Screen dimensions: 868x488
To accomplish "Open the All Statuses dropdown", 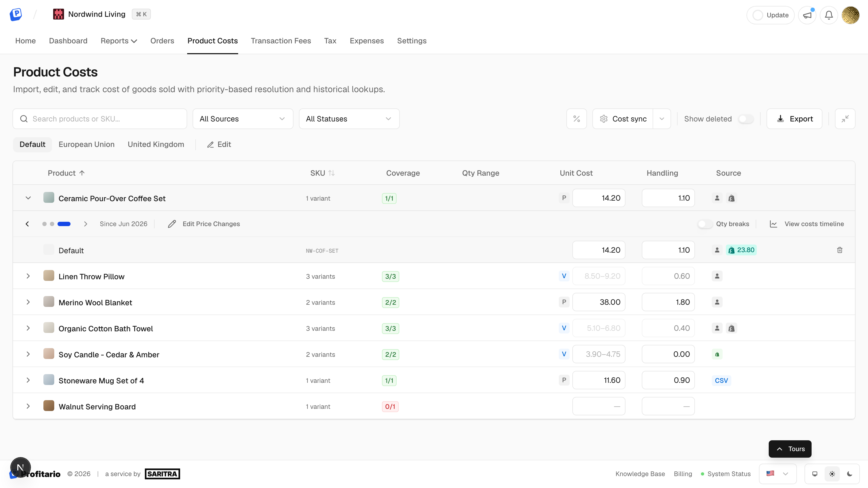I will (x=349, y=119).
